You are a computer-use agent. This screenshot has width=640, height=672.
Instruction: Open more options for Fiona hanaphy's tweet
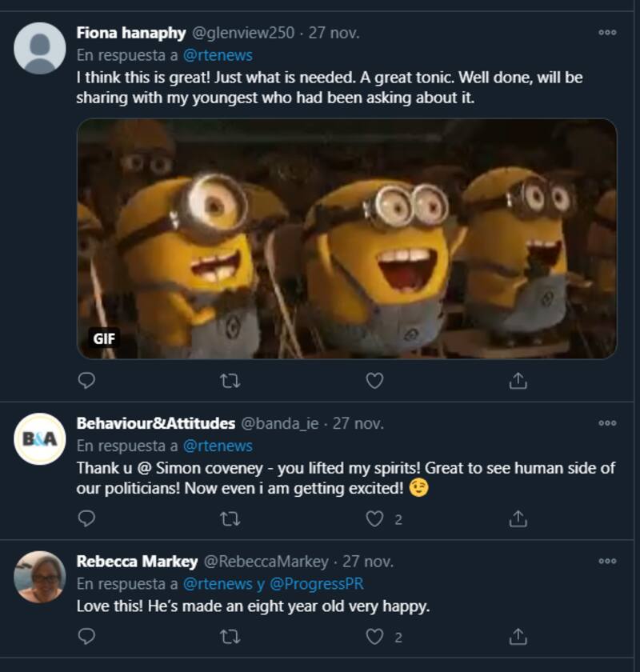(x=607, y=33)
